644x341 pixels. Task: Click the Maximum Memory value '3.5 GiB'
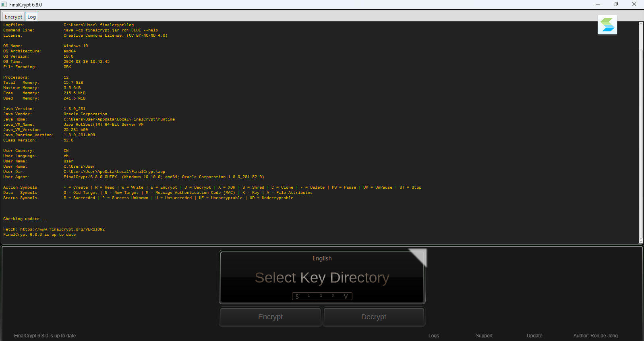coord(72,88)
